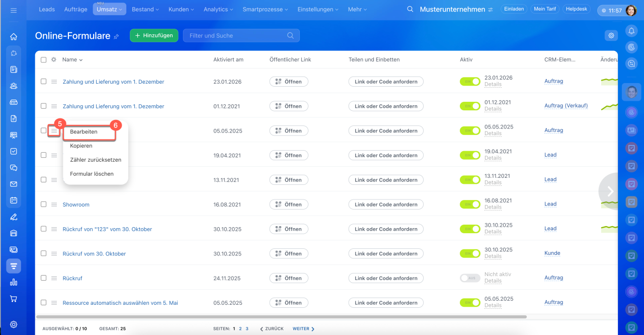The image size is (644, 335).
Task: Click the green Hinzufügen button
Action: tap(154, 35)
